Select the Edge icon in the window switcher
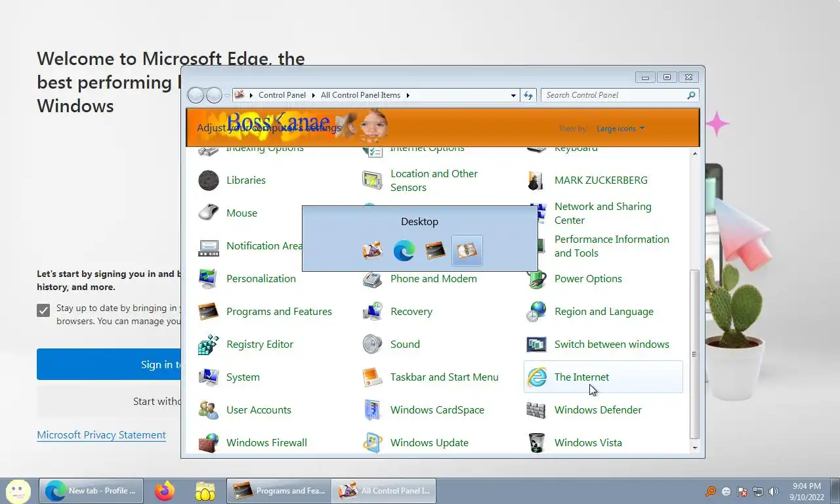The width and height of the screenshot is (840, 504). [x=404, y=251]
